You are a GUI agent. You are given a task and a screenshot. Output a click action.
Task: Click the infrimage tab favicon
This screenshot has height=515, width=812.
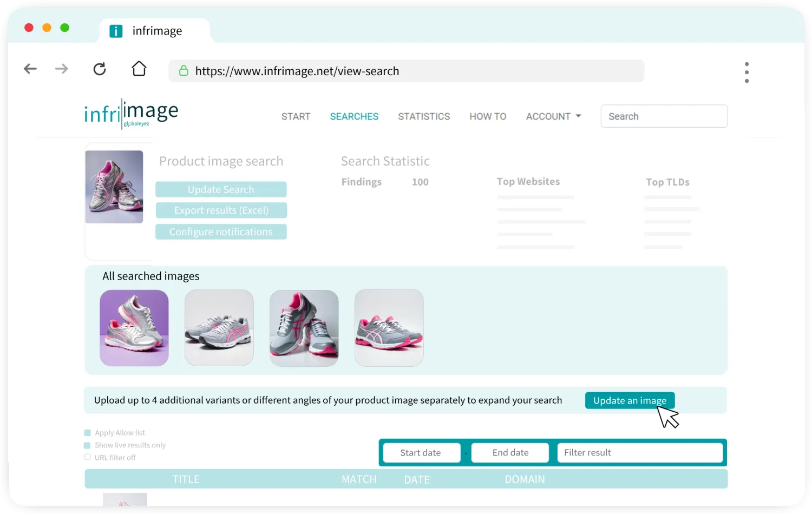point(116,31)
